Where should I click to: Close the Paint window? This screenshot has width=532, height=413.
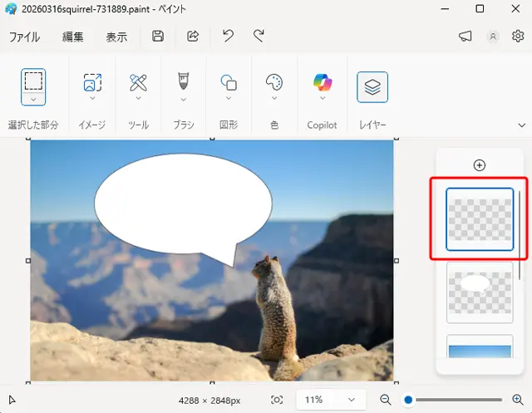[515, 9]
